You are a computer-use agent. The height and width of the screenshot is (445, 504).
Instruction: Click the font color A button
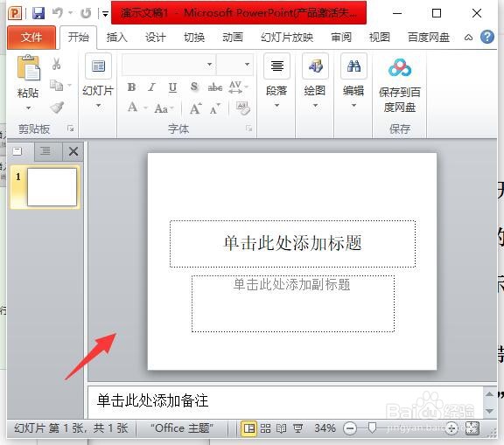pos(132,108)
